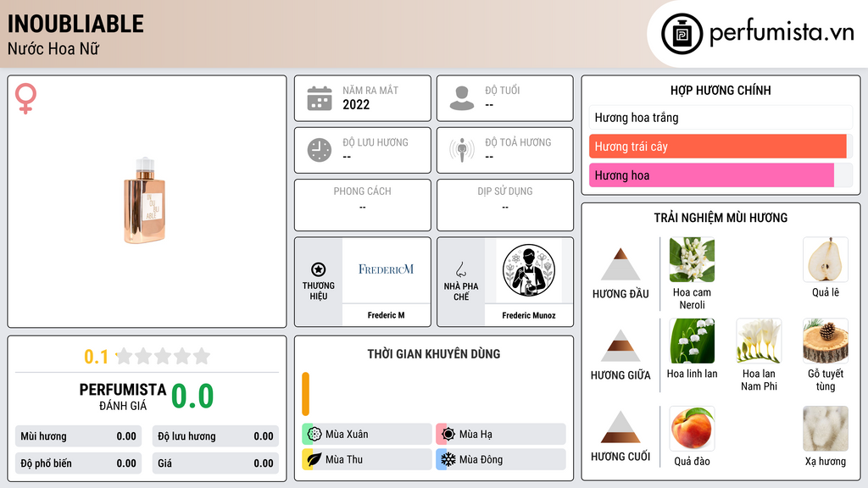The height and width of the screenshot is (488, 868).
Task: Open the Quả lê pear note image
Action: coord(826,259)
